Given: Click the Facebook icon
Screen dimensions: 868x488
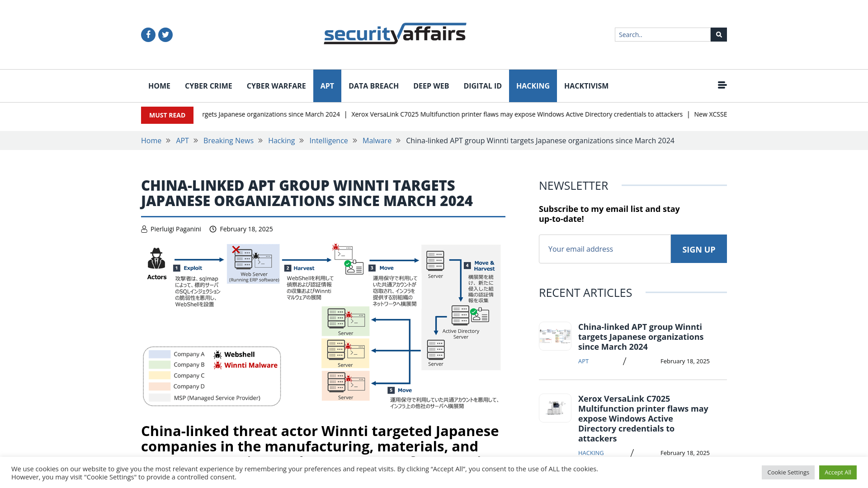Looking at the screenshot, I should tap(148, 34).
